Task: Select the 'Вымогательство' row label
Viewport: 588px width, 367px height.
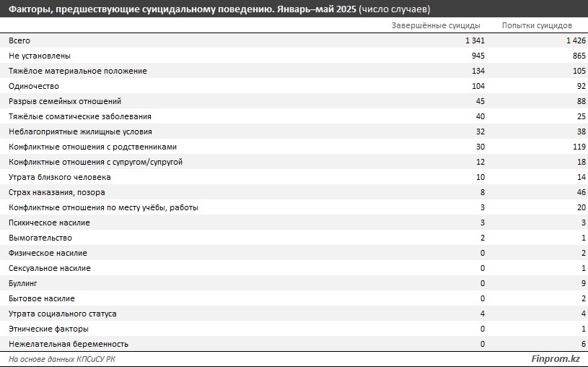Action: 40,238
